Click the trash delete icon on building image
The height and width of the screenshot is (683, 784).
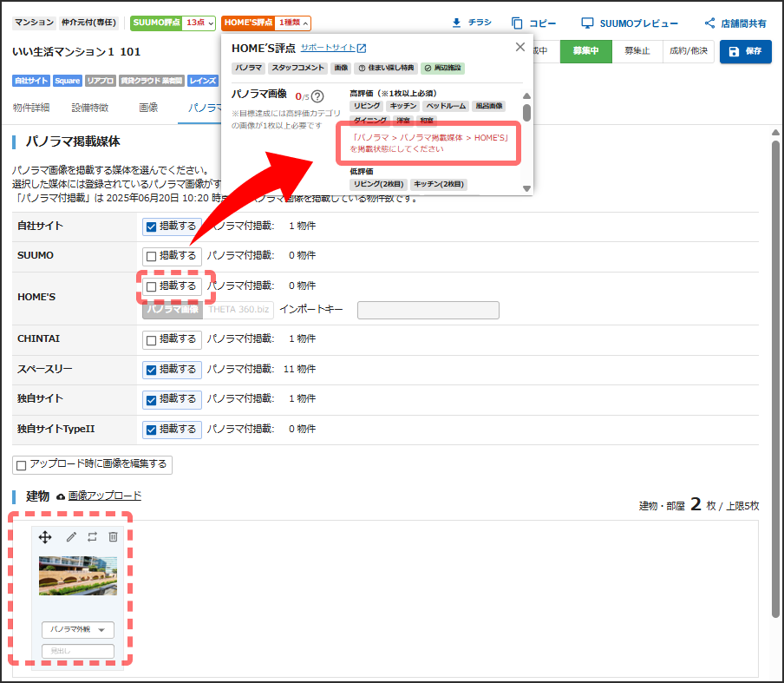tap(113, 537)
